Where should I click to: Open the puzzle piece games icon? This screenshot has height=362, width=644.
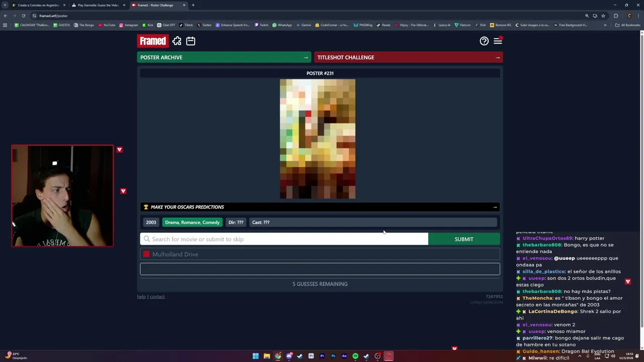177,41
